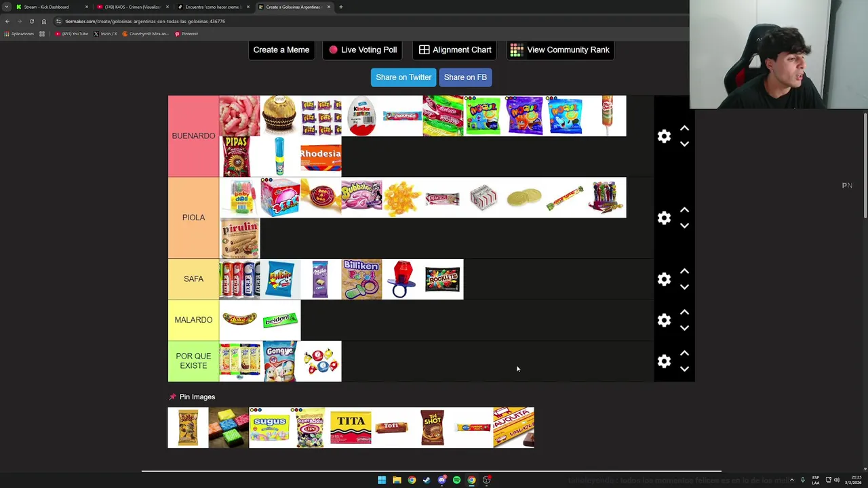Select the Gongys image in POR QUE EXISTE

tap(280, 361)
